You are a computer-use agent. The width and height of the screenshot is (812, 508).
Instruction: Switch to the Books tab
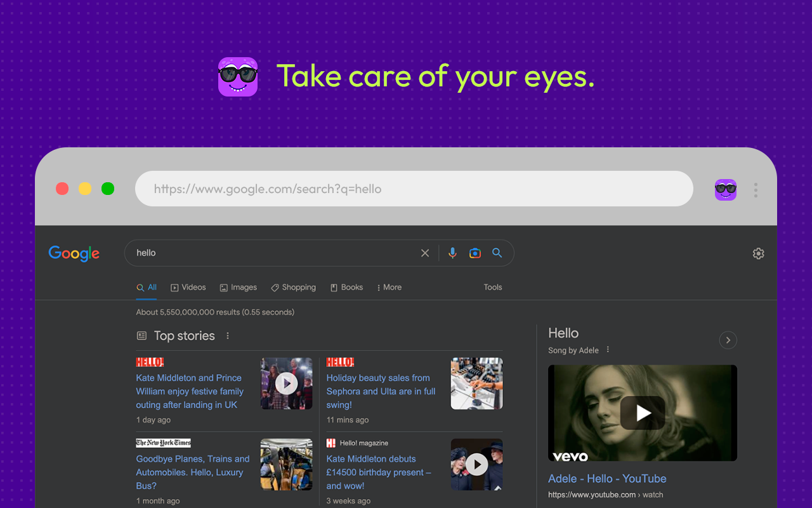coord(346,288)
